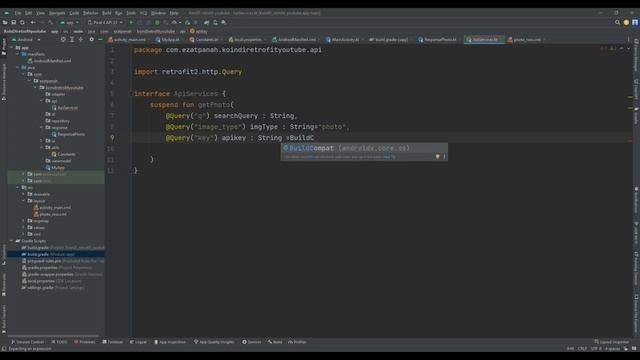Select activity_main.xml in layout folder

point(52,207)
